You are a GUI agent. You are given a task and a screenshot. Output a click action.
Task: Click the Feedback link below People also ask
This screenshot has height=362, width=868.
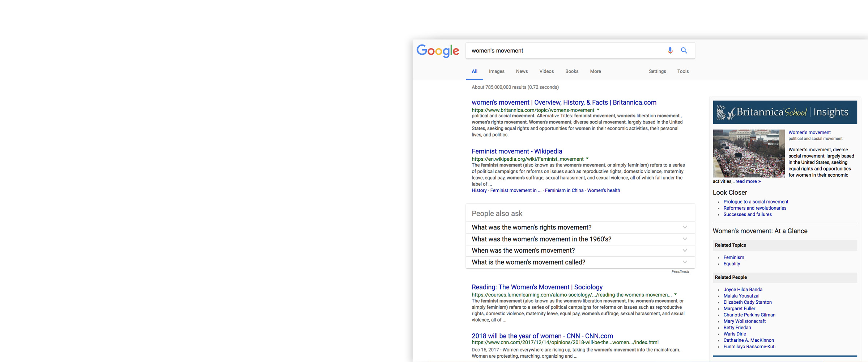pyautogui.click(x=680, y=271)
